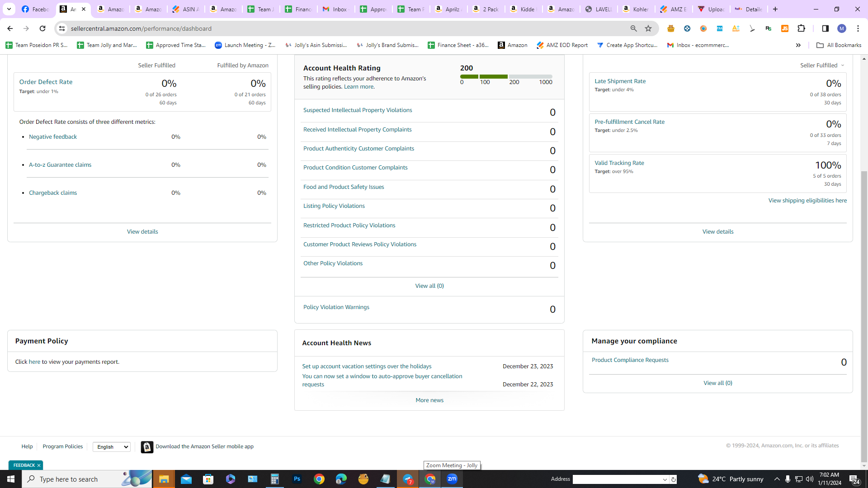
Task: Click the browser address bar URL
Action: tap(141, 28)
